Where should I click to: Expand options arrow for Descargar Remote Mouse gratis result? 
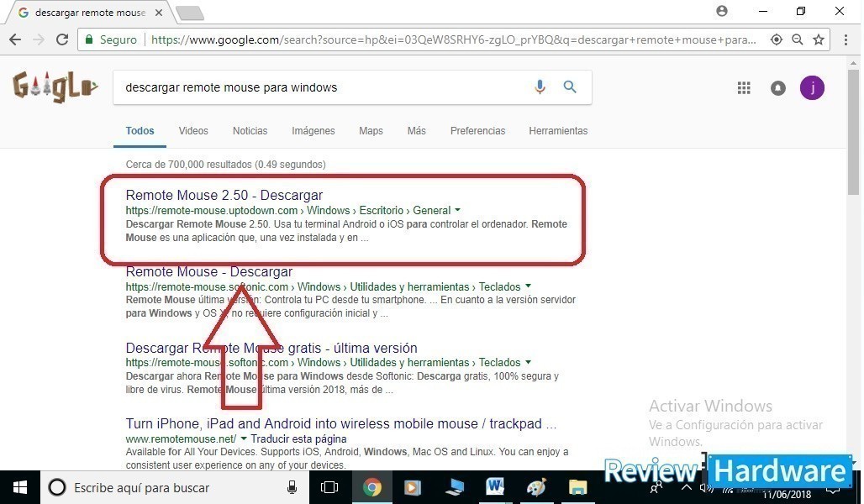tap(528, 362)
